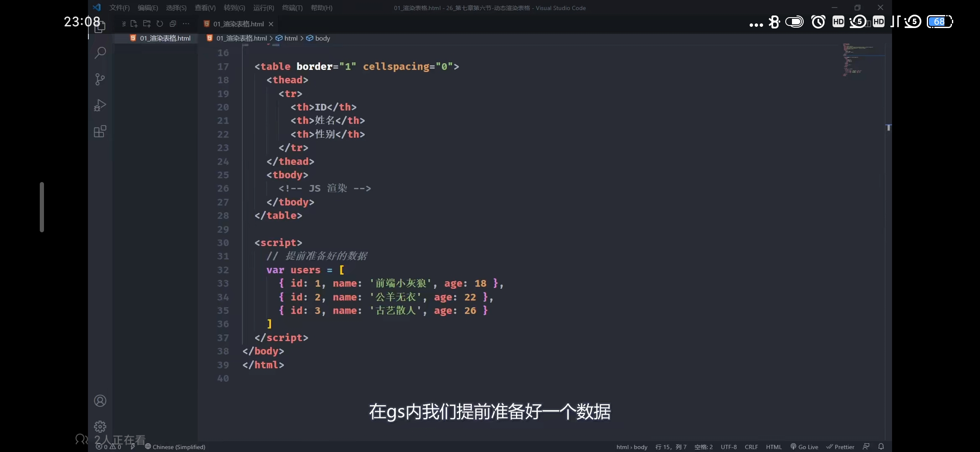This screenshot has width=980, height=452.
Task: Open the Extensions view
Action: tap(100, 132)
